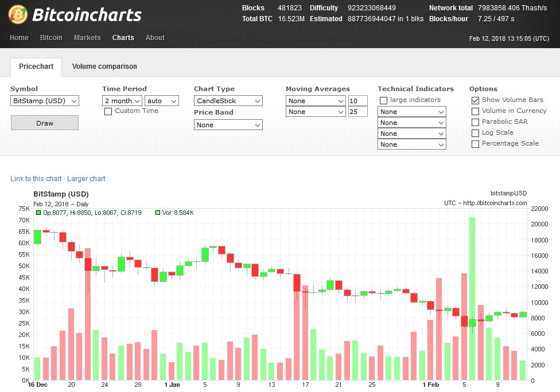Click the Blocks/hour value 7.25 / 497 s
Image resolution: width=560 pixels, height=392 pixels.
pos(496,18)
